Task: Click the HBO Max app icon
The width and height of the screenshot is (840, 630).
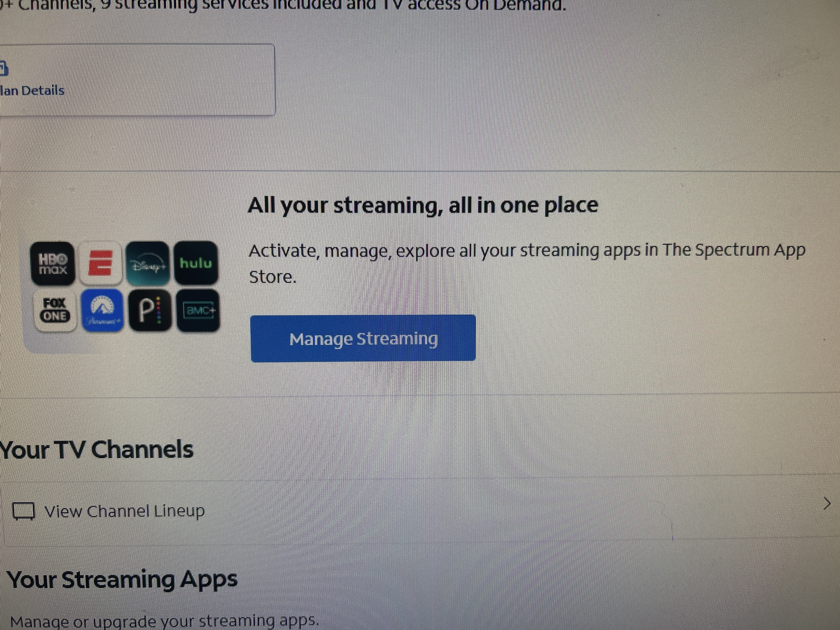Action: [x=53, y=264]
